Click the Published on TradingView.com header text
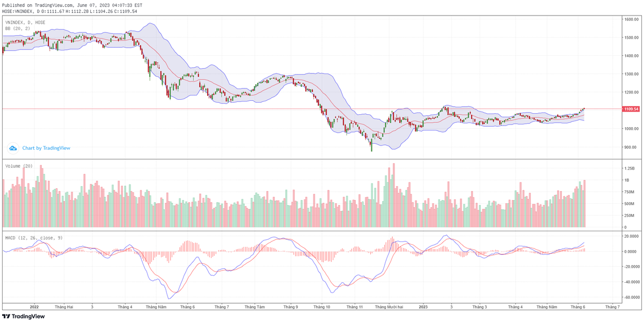This screenshot has width=644, height=323. 73,5
